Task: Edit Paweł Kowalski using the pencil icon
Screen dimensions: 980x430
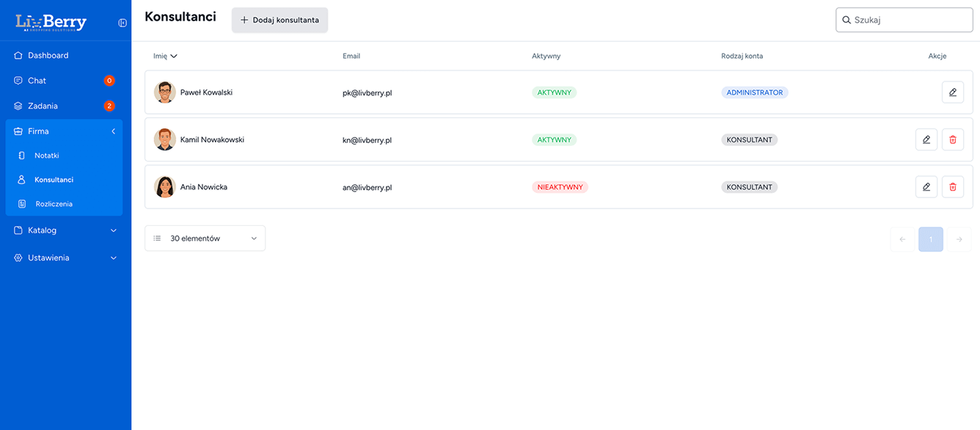Action: 952,92
